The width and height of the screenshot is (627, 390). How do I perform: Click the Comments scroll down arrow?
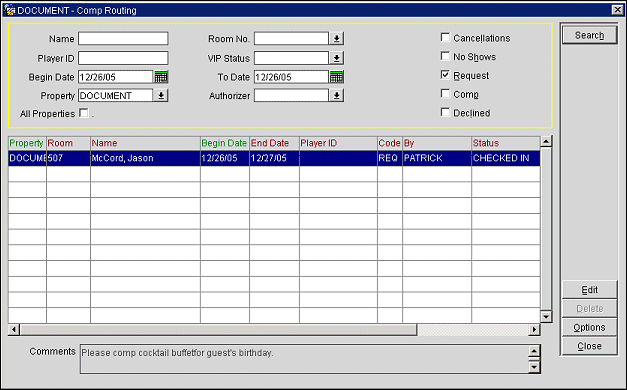(534, 366)
